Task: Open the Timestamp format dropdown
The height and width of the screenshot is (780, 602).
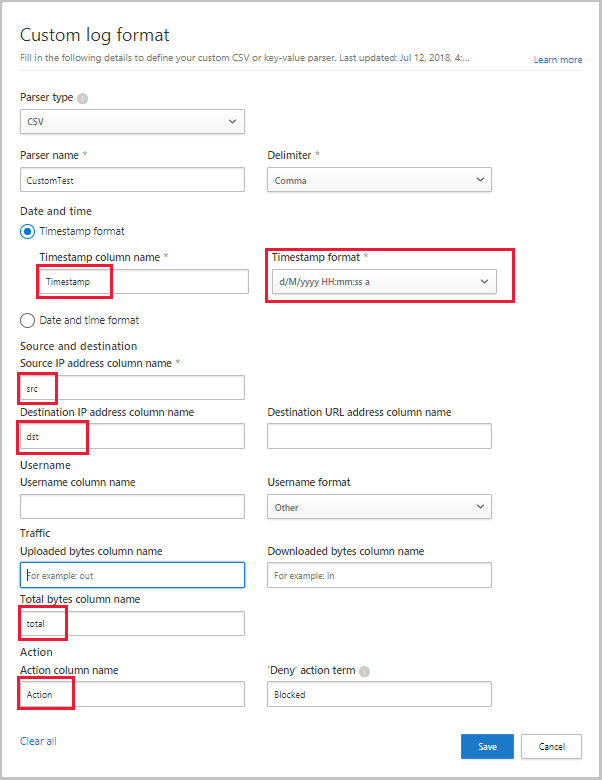Action: (x=383, y=282)
